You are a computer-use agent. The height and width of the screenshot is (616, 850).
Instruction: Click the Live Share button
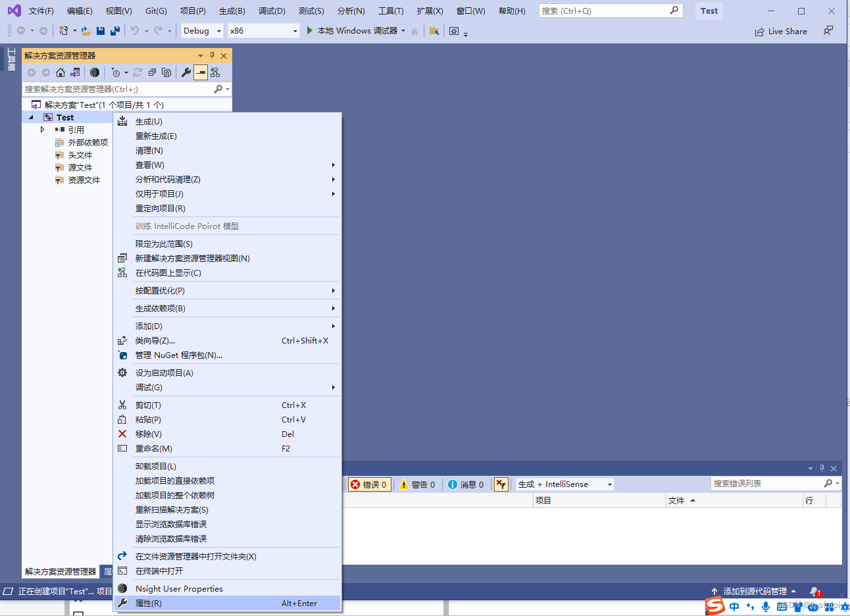coord(781,31)
